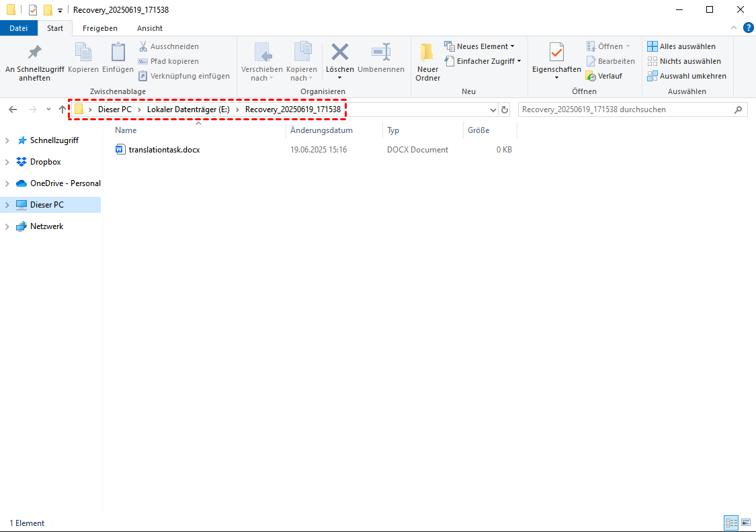Open Eigenschaften dropdown arrow
This screenshot has height=532, width=756.
click(556, 78)
